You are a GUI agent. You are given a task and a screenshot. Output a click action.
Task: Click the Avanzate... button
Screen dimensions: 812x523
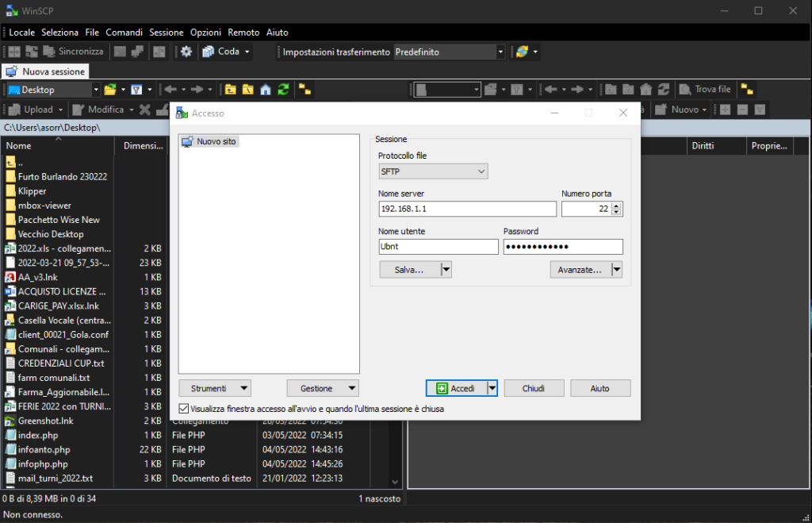click(x=580, y=270)
